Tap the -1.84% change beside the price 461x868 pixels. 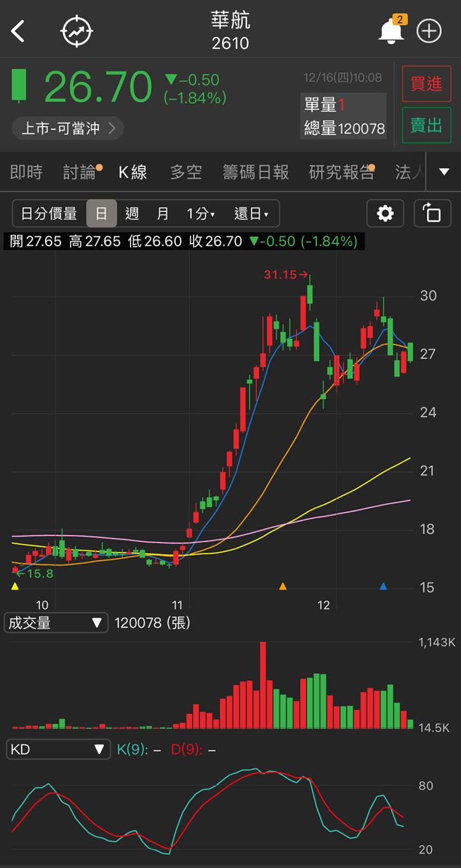coord(195,97)
